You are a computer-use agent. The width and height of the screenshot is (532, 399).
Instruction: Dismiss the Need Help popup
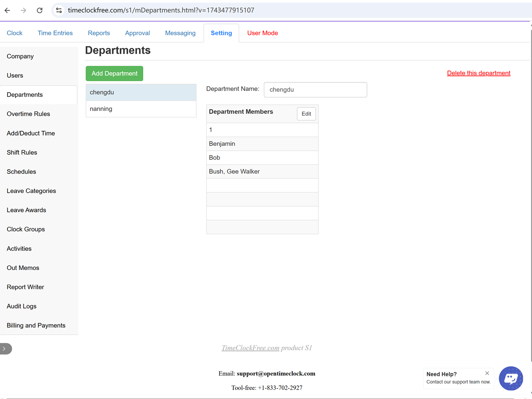pyautogui.click(x=487, y=373)
